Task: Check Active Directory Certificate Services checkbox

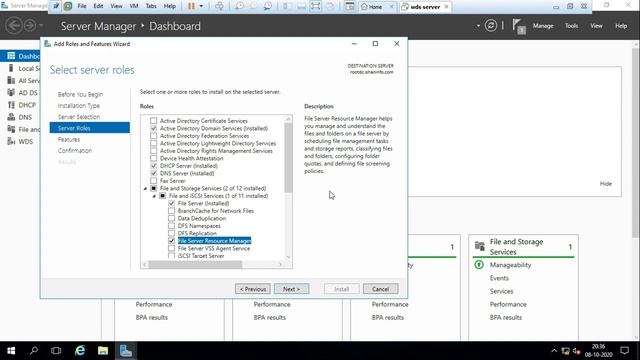Action: pyautogui.click(x=153, y=121)
